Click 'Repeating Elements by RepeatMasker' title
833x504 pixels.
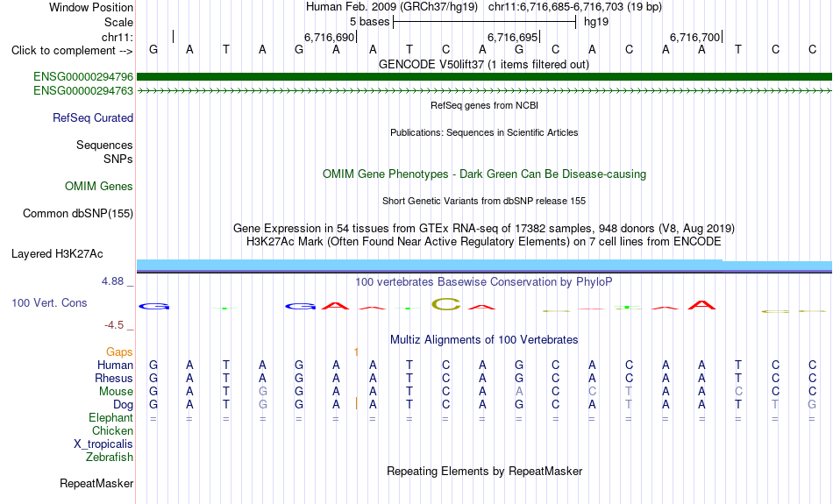(x=484, y=471)
